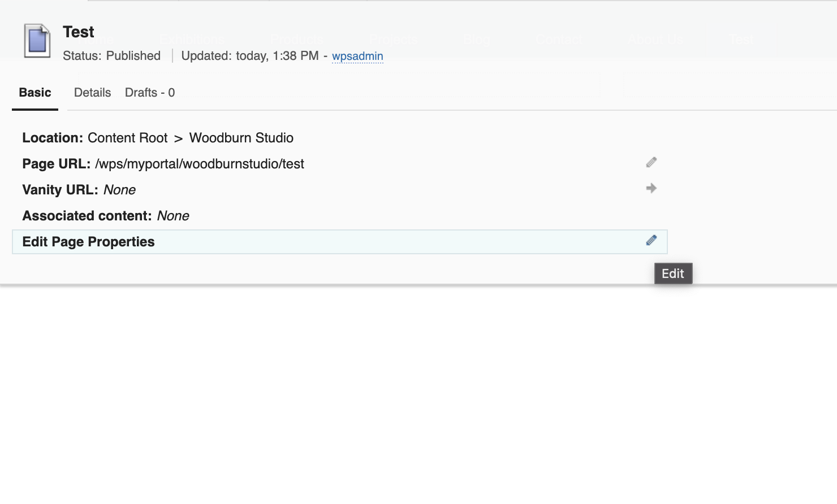Switch to the Basic tab
837x504 pixels.
[35, 93]
